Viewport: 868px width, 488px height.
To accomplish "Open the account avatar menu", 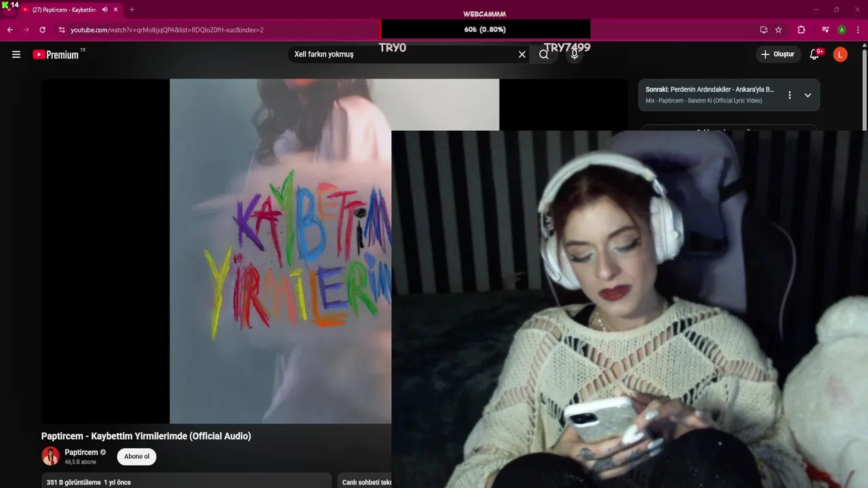I will click(840, 54).
